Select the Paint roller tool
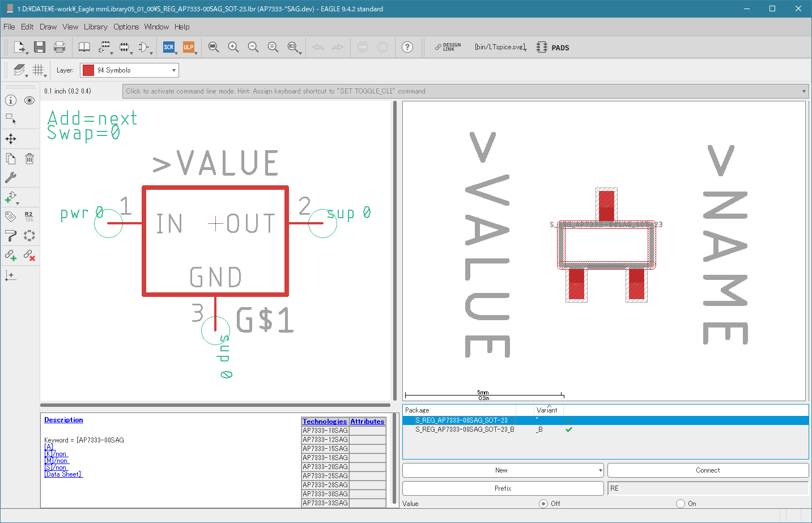The height and width of the screenshot is (523, 812). (11, 236)
